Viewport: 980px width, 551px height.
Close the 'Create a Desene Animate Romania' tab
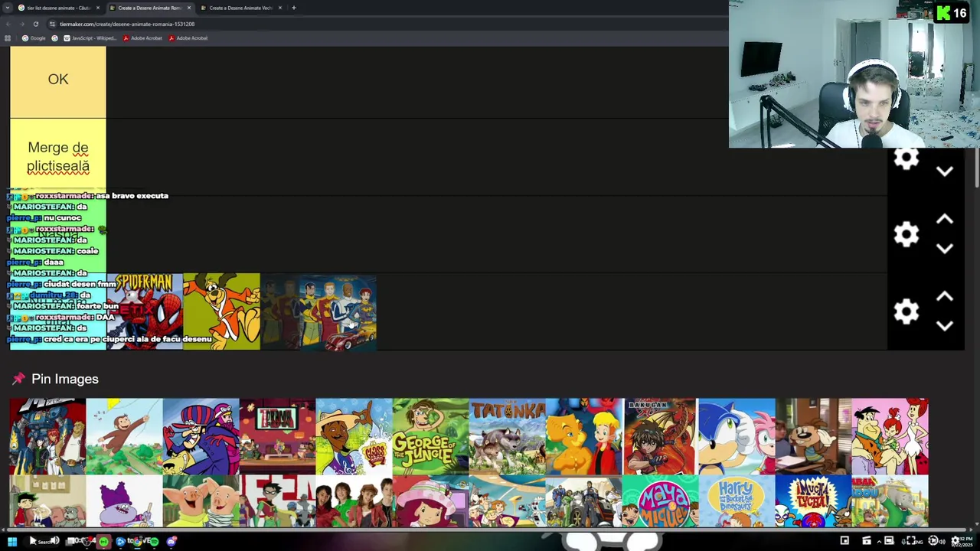pos(189,8)
